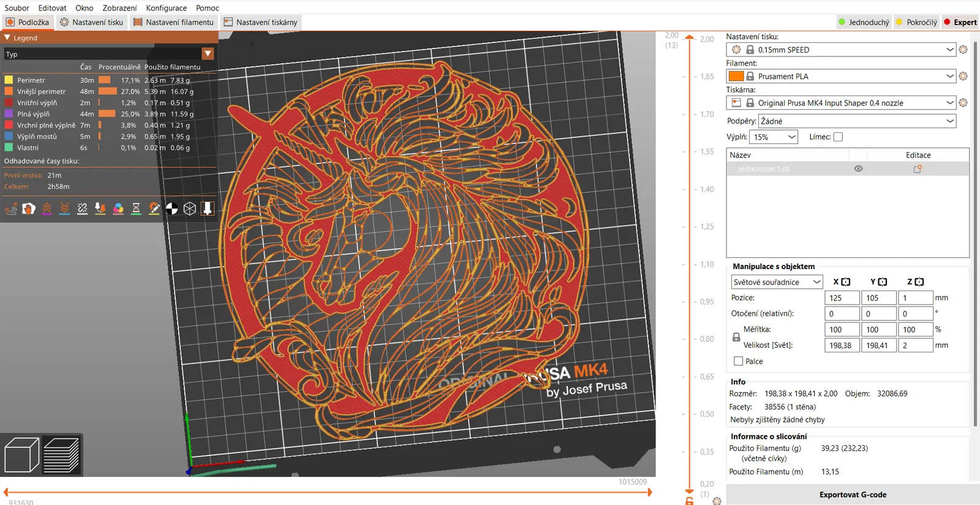This screenshot has height=505, width=980.
Task: Open the print settings preset dropdown 0.15mm SPEED
Action: click(x=842, y=50)
